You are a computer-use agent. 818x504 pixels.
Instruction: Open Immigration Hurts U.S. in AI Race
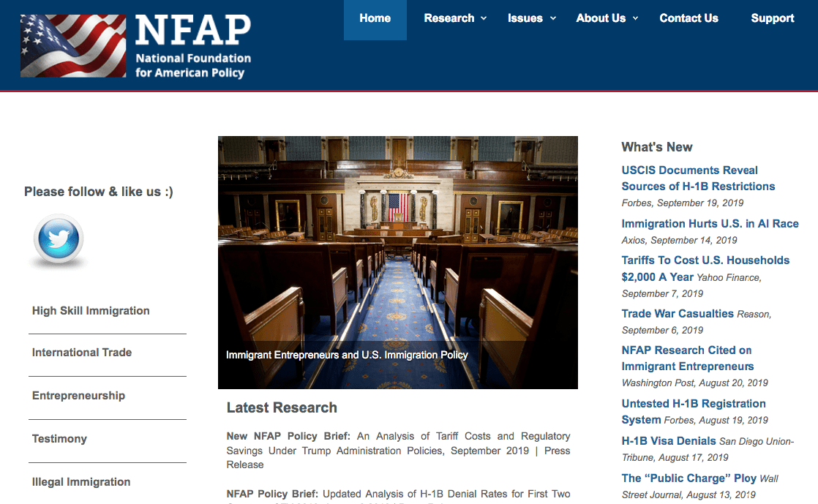710,224
